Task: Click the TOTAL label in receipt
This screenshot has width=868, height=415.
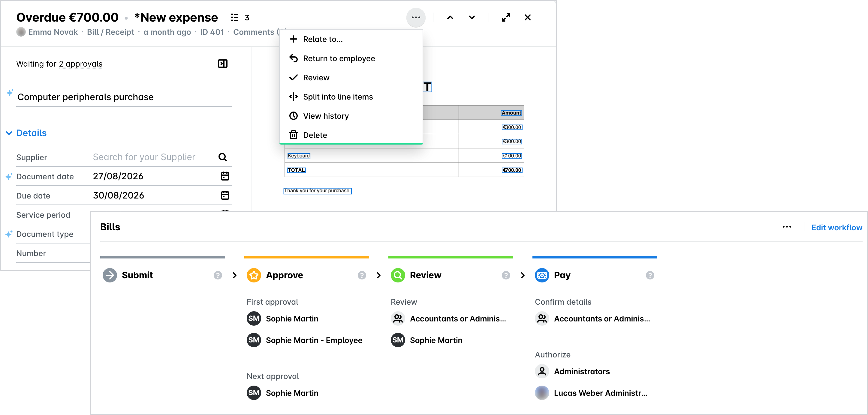Action: [x=296, y=170]
